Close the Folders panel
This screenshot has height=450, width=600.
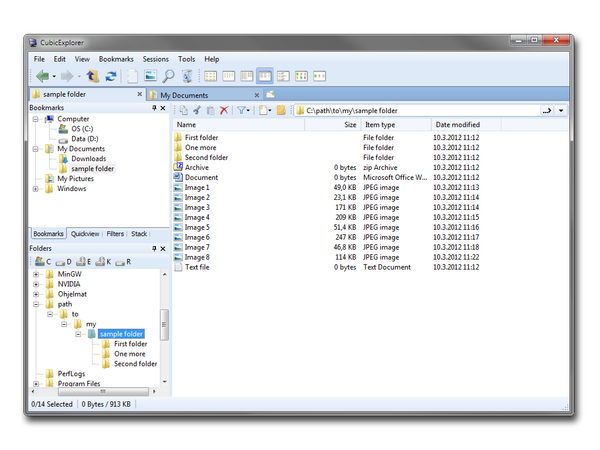(163, 249)
